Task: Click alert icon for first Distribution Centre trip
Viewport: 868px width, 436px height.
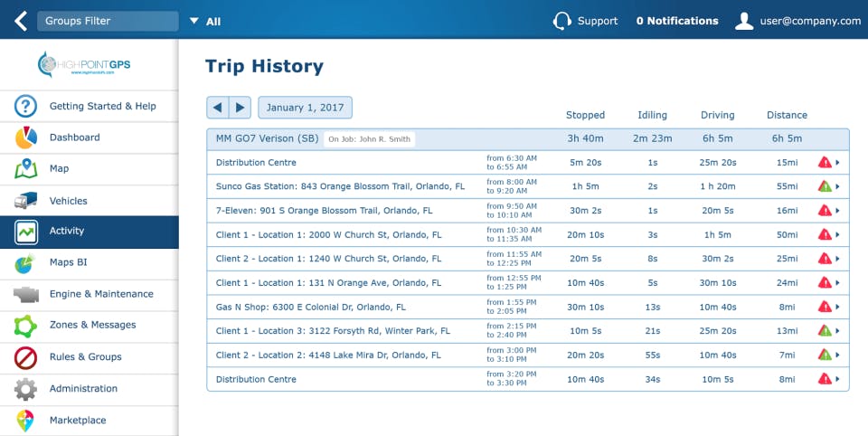Action: (x=825, y=162)
